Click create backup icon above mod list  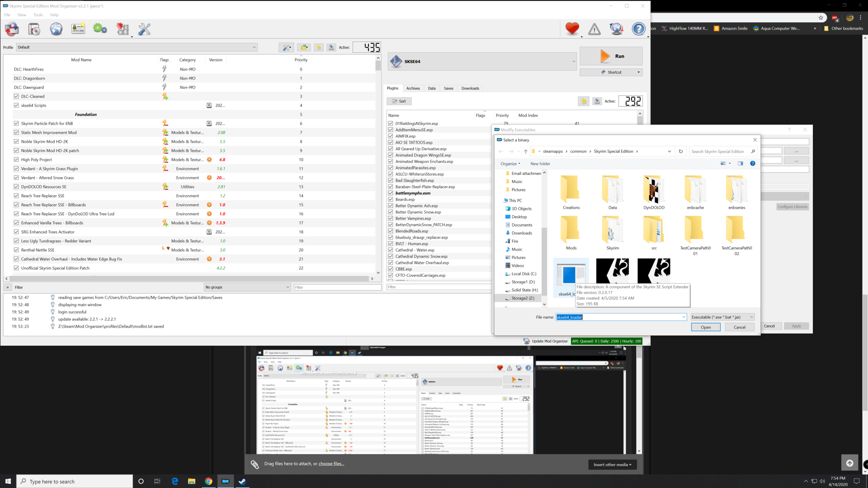tap(331, 47)
